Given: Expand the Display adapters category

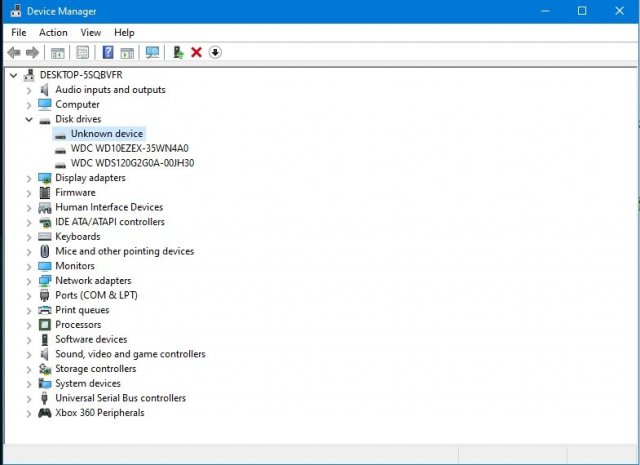Looking at the screenshot, I should pyautogui.click(x=29, y=178).
